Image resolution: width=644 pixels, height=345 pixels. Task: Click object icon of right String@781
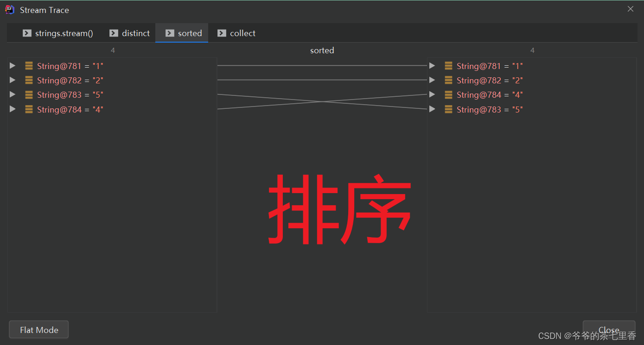448,66
